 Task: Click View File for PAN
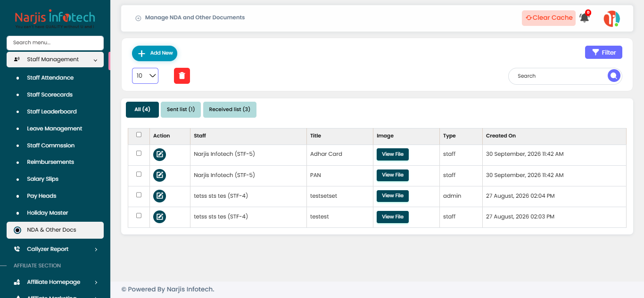coord(393,175)
